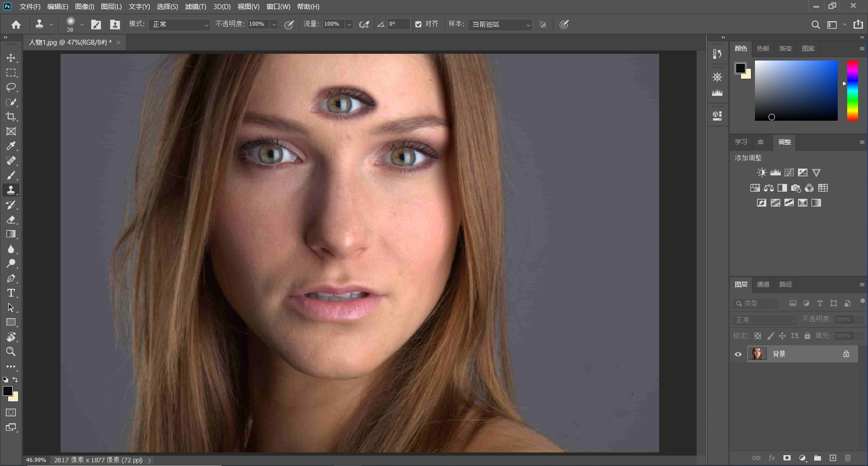
Task: Hide the 背景 layer visibility eye
Action: click(738, 354)
